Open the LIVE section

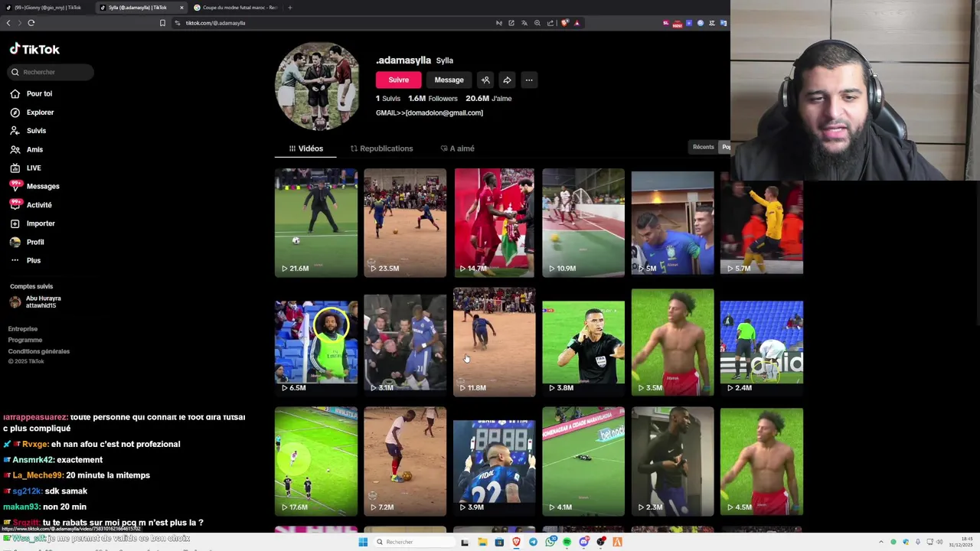(x=26, y=168)
